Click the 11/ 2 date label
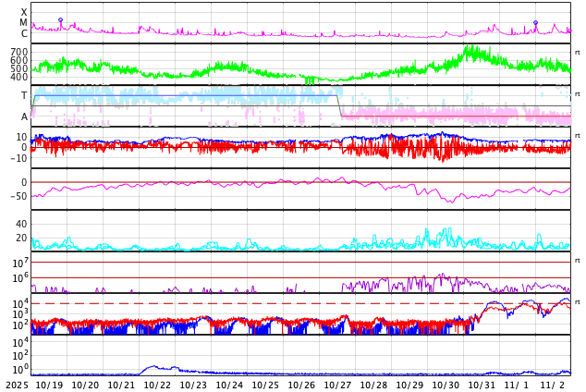This screenshot has height=392, width=586. [x=553, y=385]
